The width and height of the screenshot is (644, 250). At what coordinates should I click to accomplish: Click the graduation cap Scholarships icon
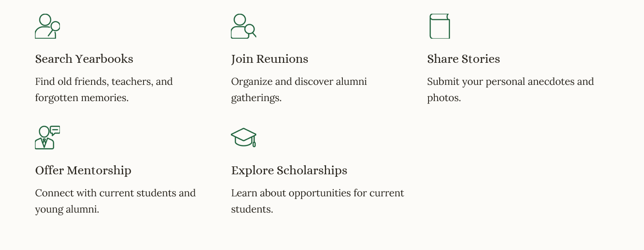pyautogui.click(x=243, y=138)
